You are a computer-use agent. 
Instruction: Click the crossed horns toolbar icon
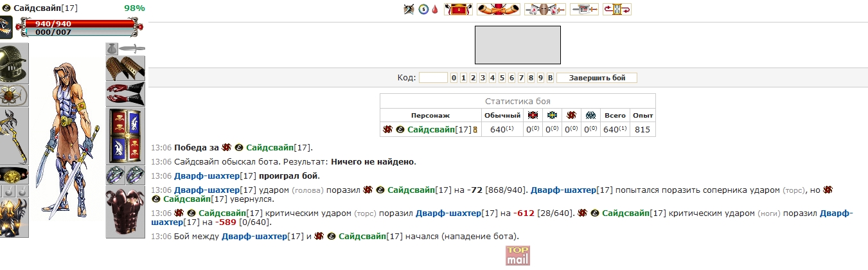point(499,10)
